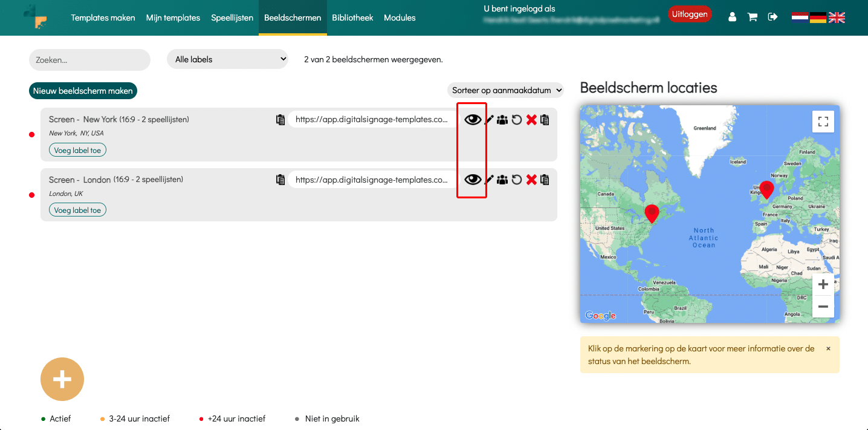Open the Speellijsten tab

pyautogui.click(x=232, y=18)
